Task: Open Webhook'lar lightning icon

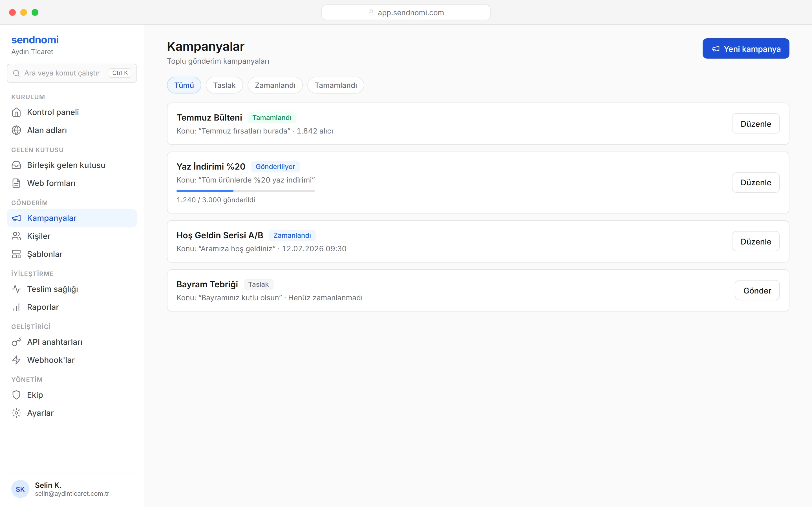Action: pyautogui.click(x=16, y=360)
